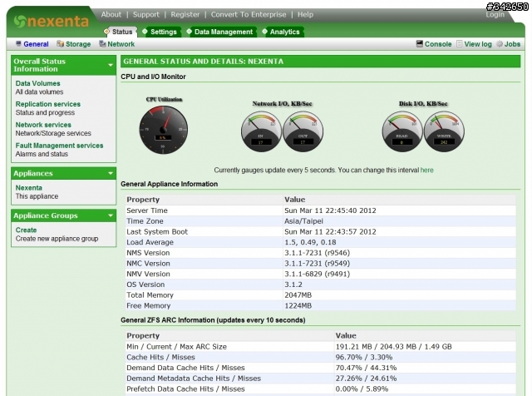The height and width of the screenshot is (396, 532).
Task: Click the Cache Hits / Misses value
Action: [x=364, y=357]
